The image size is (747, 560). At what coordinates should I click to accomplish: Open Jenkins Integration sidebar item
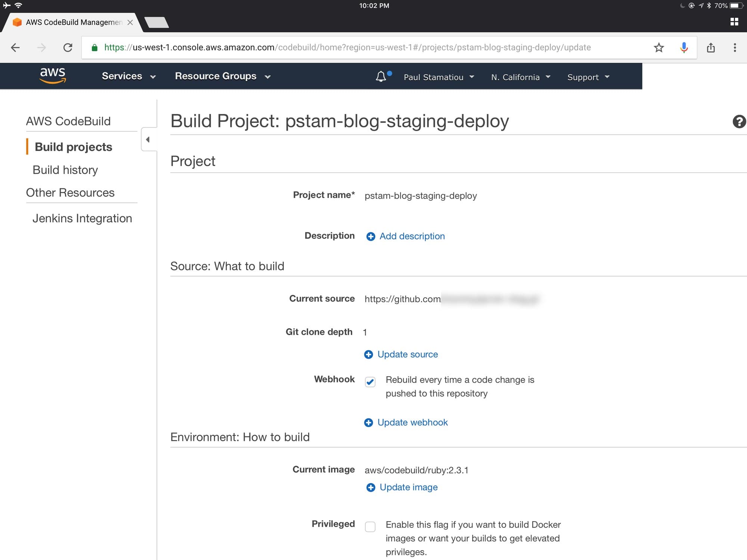(x=82, y=218)
